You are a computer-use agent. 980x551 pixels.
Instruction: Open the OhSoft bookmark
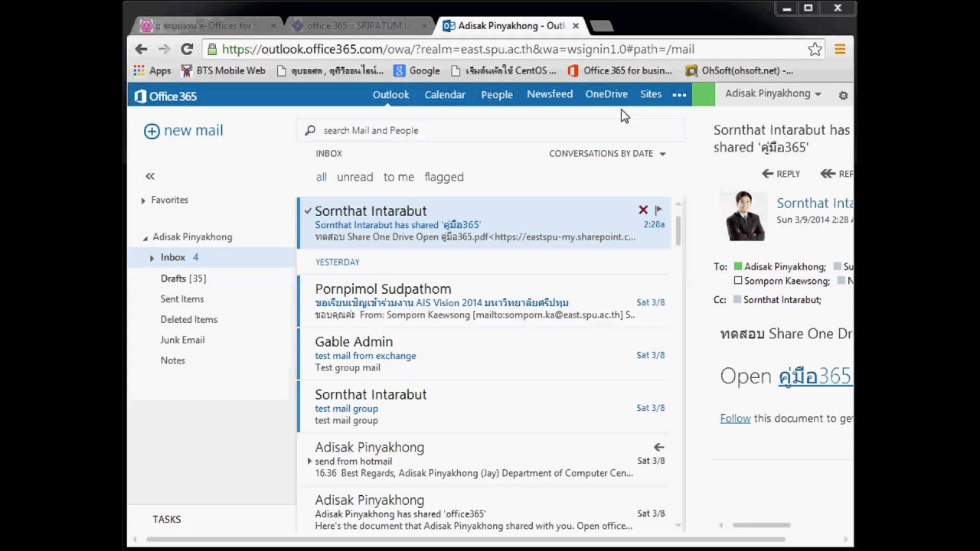(739, 70)
